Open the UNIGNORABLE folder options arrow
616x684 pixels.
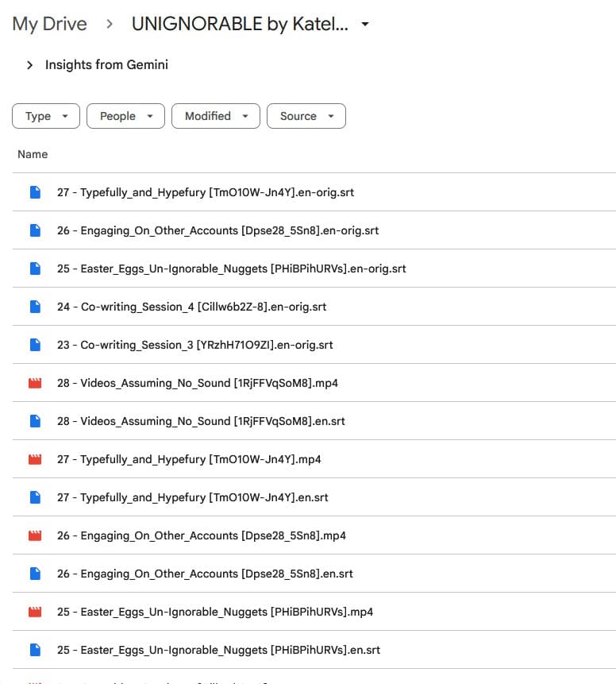tap(365, 25)
